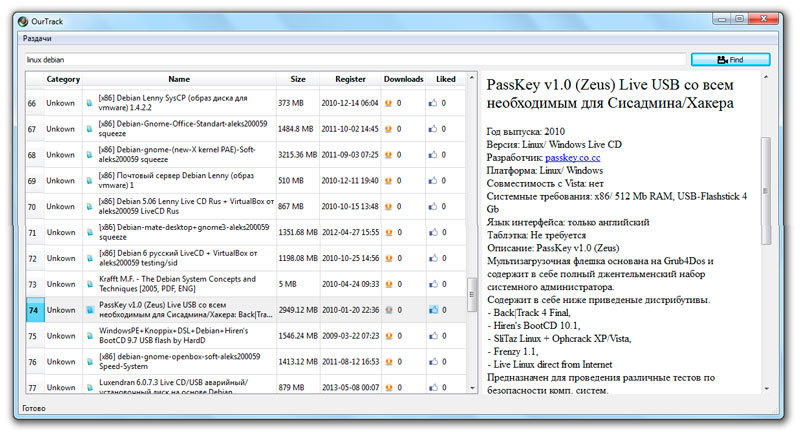Click the file icon of Krafft M.F. row

coord(90,284)
